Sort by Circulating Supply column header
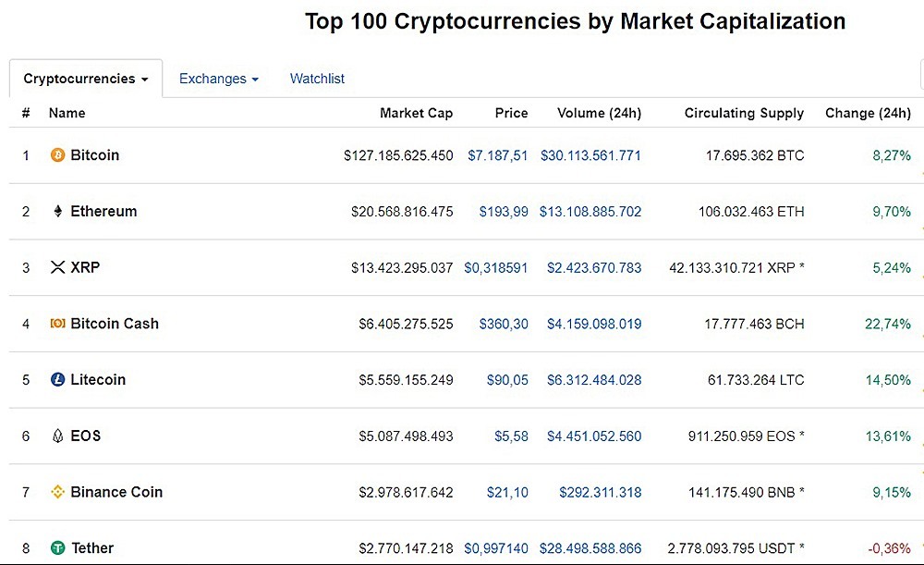This screenshot has height=565, width=924. 744,113
